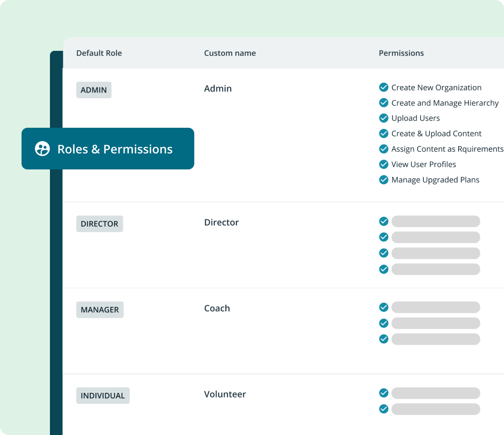Click the first gray permission bar under Director
The width and height of the screenshot is (504, 435).
[x=435, y=221]
